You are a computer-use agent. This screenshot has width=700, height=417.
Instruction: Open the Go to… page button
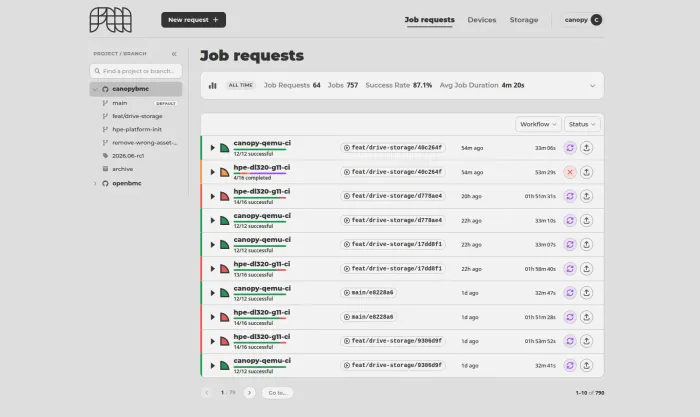[x=277, y=393]
